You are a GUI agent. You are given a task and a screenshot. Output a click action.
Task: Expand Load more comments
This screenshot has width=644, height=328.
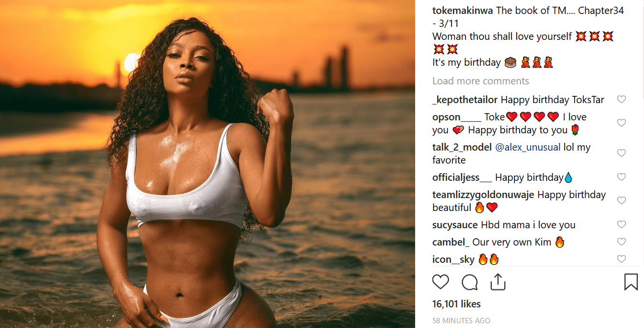point(481,81)
